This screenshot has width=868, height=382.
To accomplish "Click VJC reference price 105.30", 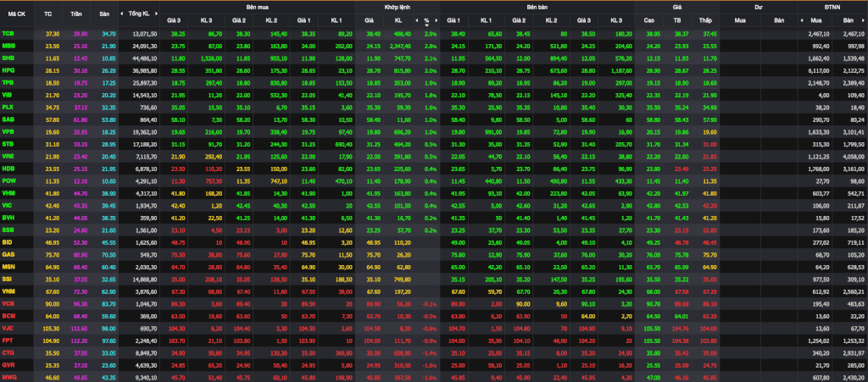I will click(x=52, y=327).
